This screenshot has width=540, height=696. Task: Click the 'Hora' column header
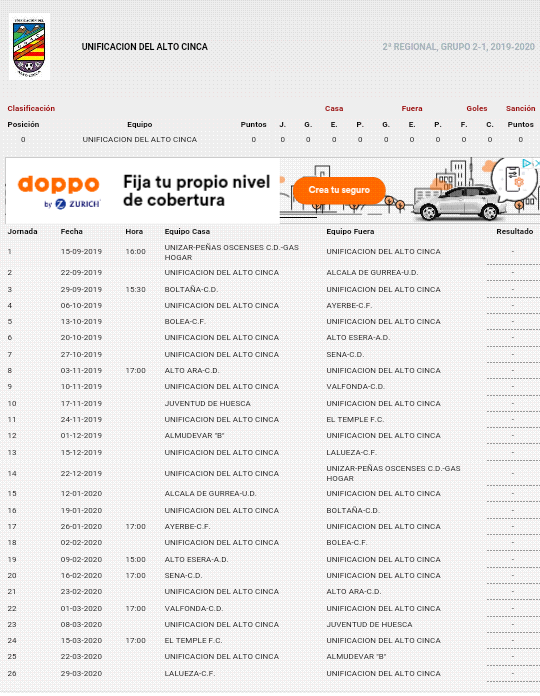click(x=134, y=231)
